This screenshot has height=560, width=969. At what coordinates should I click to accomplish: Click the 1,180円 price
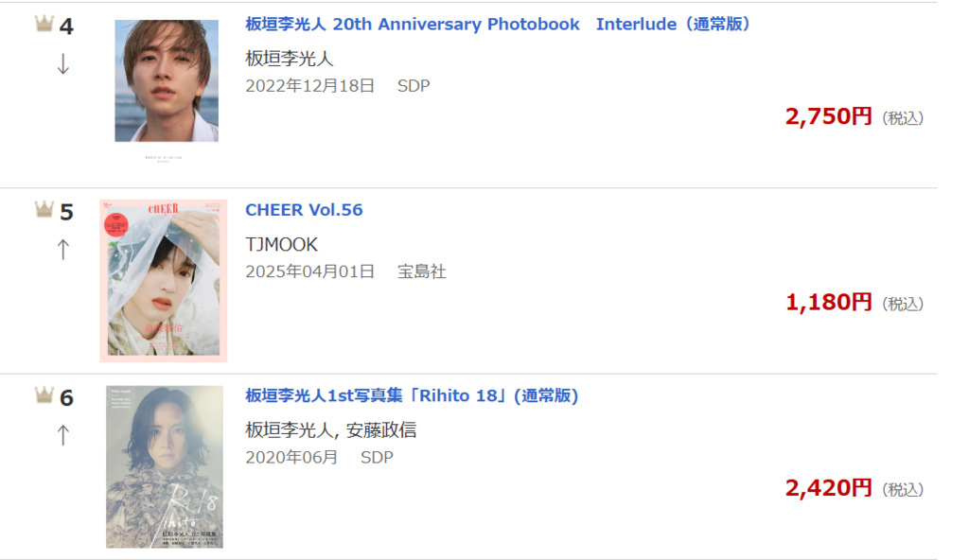pyautogui.click(x=828, y=303)
